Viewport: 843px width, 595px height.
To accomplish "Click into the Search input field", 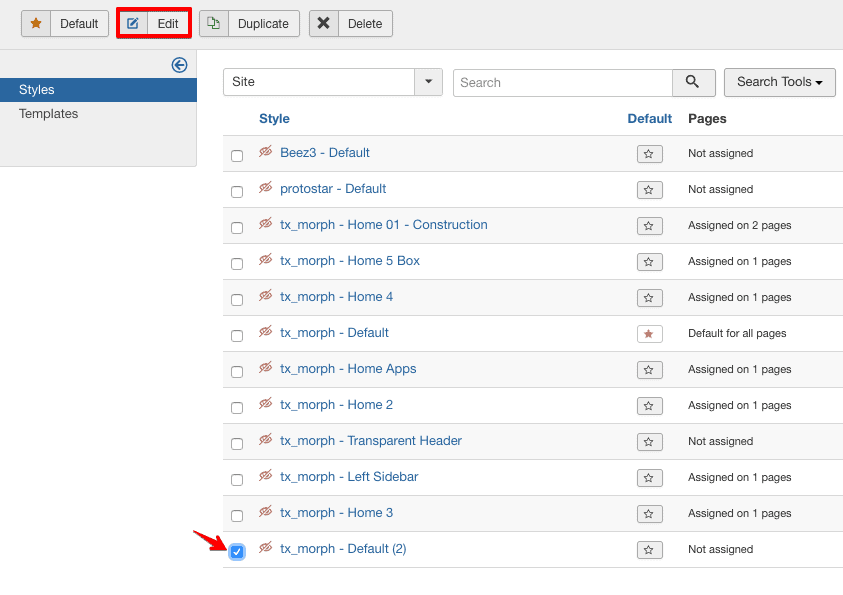I will pyautogui.click(x=563, y=83).
